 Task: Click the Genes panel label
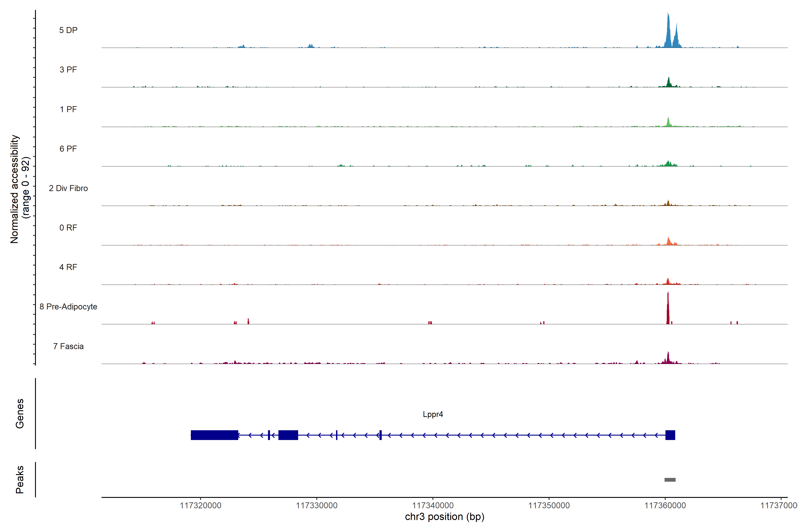point(20,414)
